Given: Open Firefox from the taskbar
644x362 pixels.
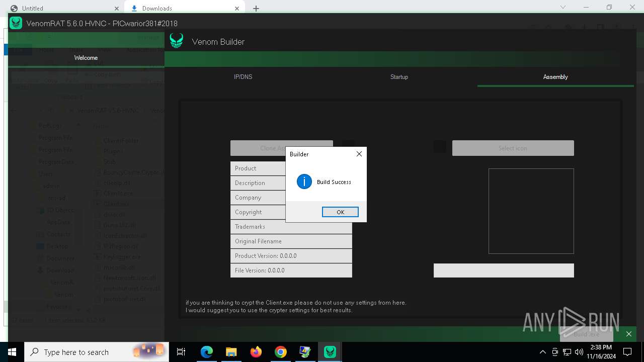Looking at the screenshot, I should tap(256, 352).
